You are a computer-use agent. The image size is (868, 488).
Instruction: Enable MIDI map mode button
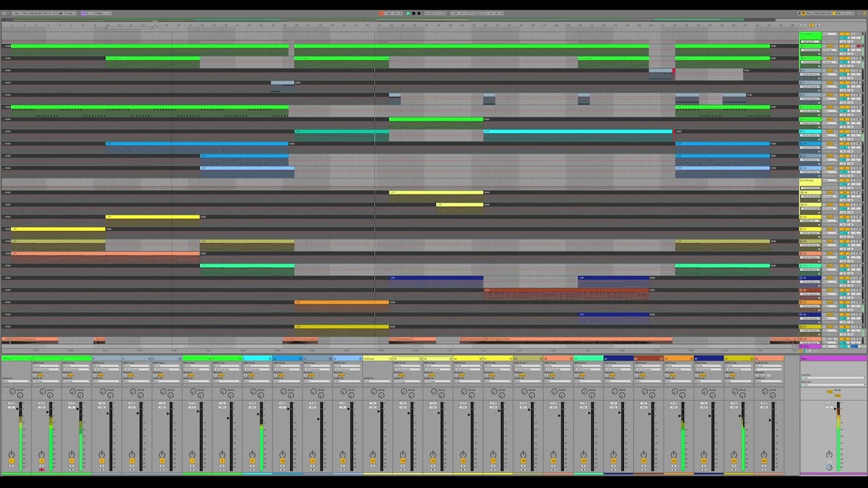pos(817,14)
